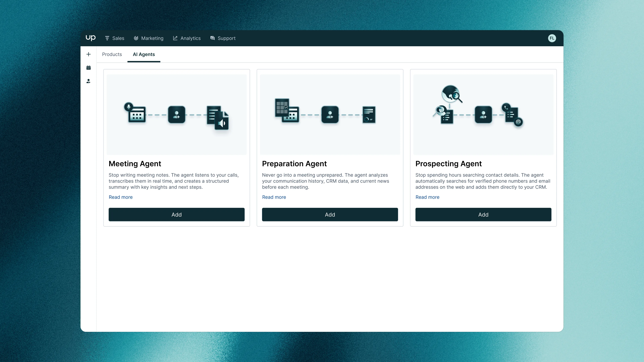Open Read more under Prospecting Agent

pyautogui.click(x=427, y=197)
